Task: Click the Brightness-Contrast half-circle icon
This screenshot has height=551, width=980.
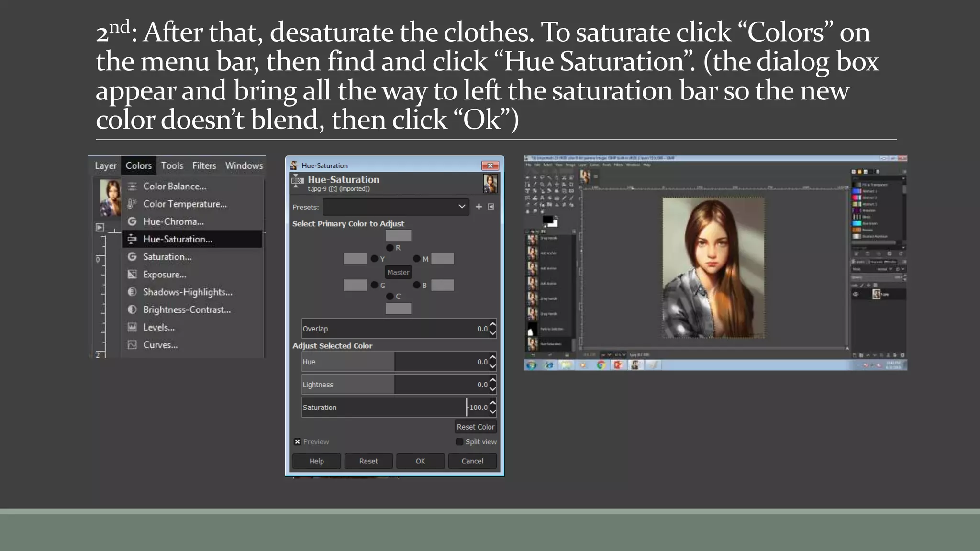Action: click(x=133, y=309)
